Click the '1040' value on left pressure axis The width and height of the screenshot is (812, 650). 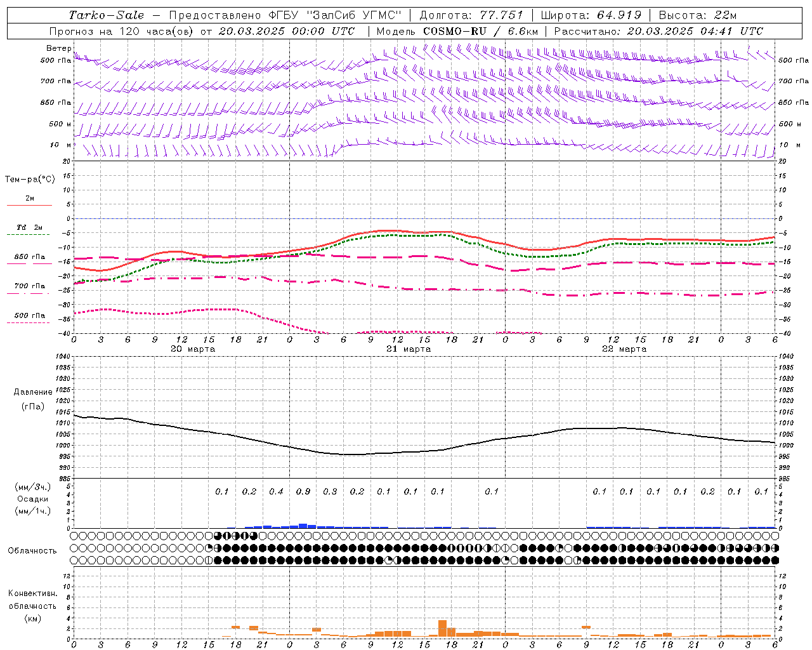tap(62, 357)
